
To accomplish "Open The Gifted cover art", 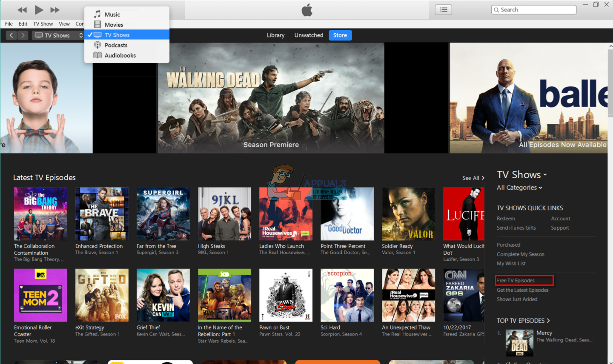I will click(x=102, y=295).
